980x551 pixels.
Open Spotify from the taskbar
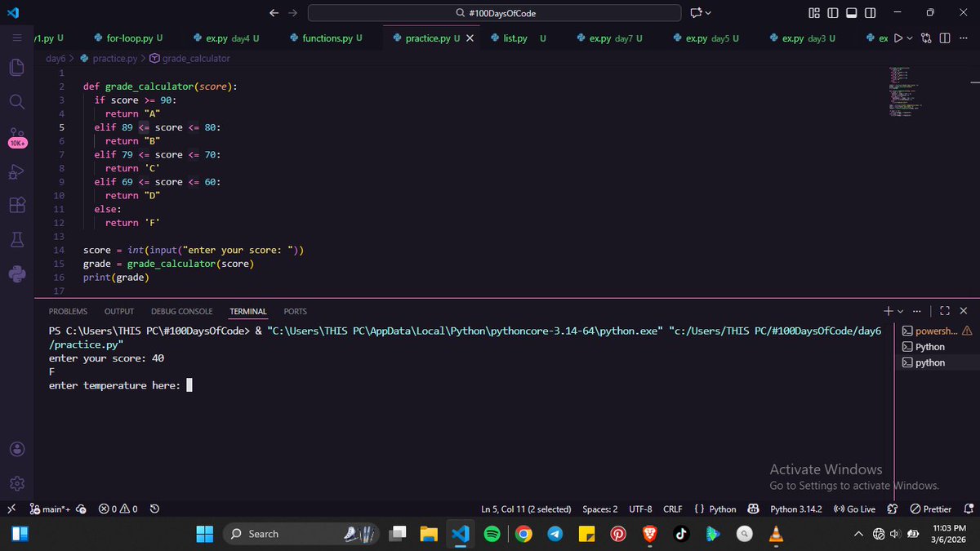pyautogui.click(x=492, y=534)
